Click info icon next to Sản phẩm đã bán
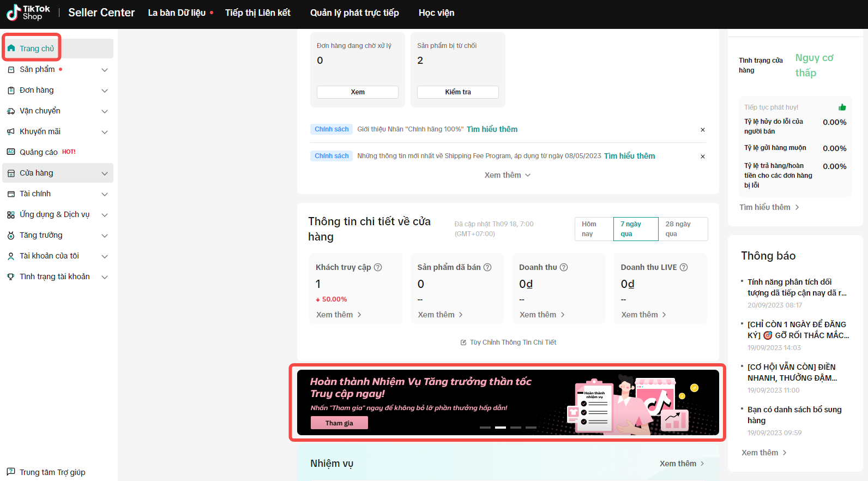Image resolution: width=868 pixels, height=481 pixels. (487, 267)
